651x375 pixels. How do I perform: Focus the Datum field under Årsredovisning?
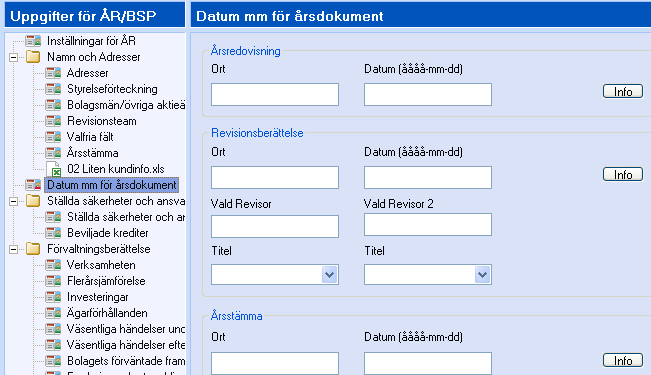click(x=428, y=94)
